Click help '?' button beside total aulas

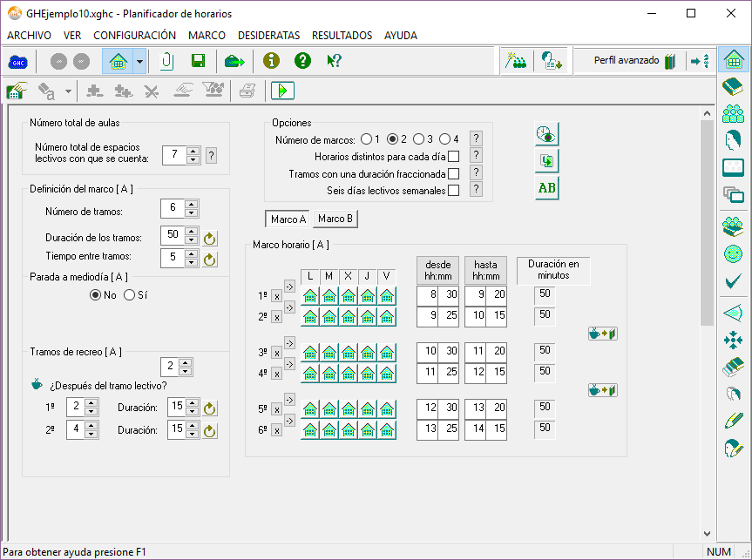[x=211, y=156]
